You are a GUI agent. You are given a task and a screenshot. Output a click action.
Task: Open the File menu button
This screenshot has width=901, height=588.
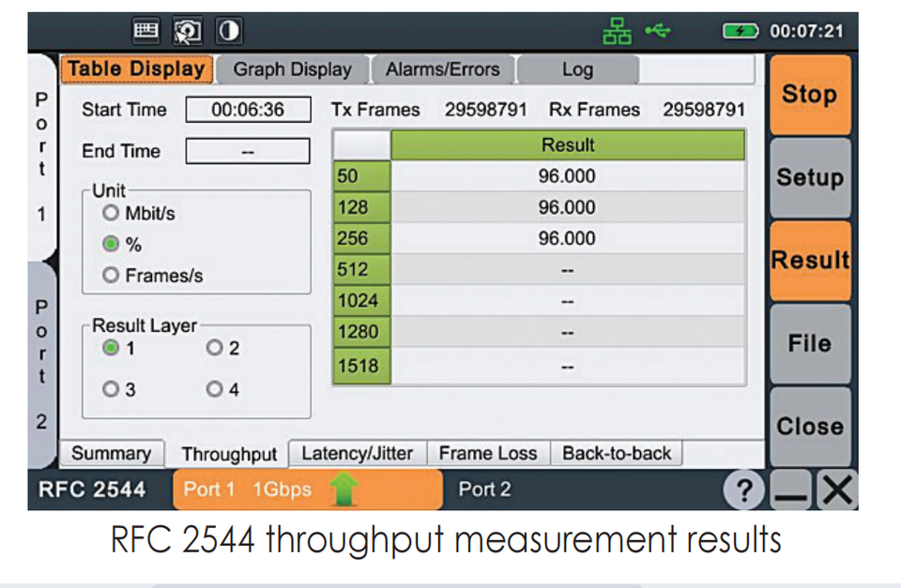[x=810, y=343]
